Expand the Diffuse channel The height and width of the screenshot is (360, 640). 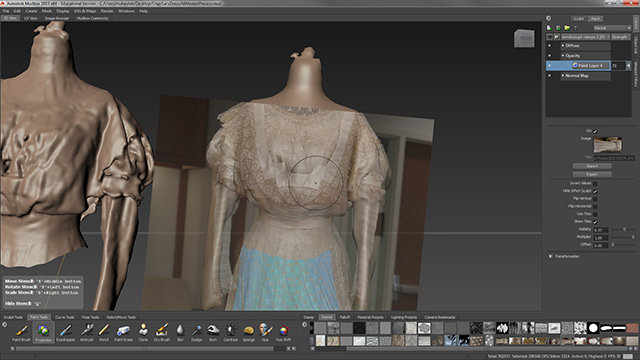point(563,46)
